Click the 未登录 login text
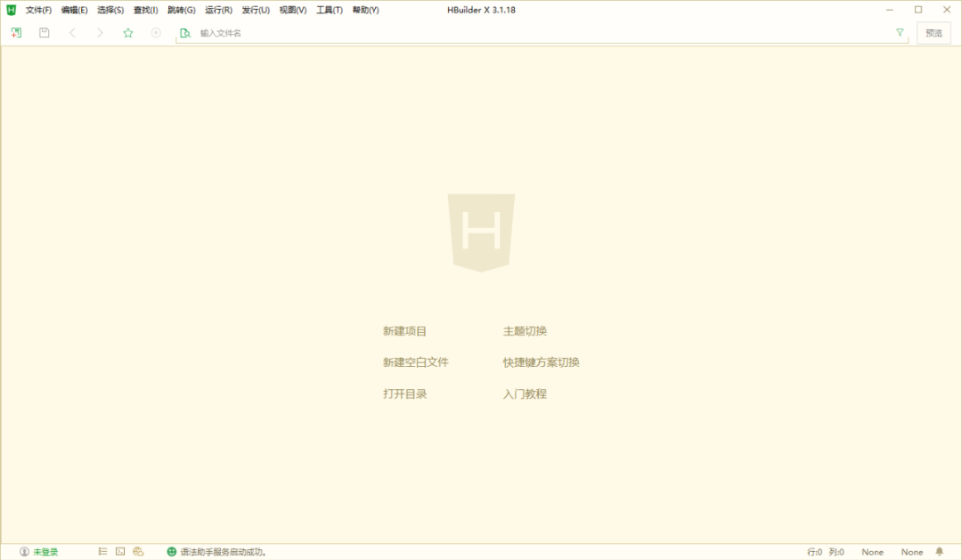 point(45,552)
